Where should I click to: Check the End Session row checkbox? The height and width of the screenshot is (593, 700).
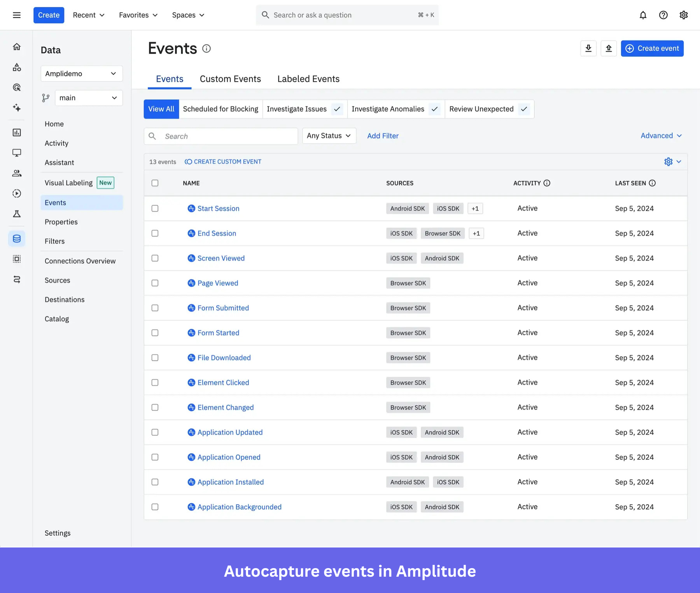click(x=155, y=233)
